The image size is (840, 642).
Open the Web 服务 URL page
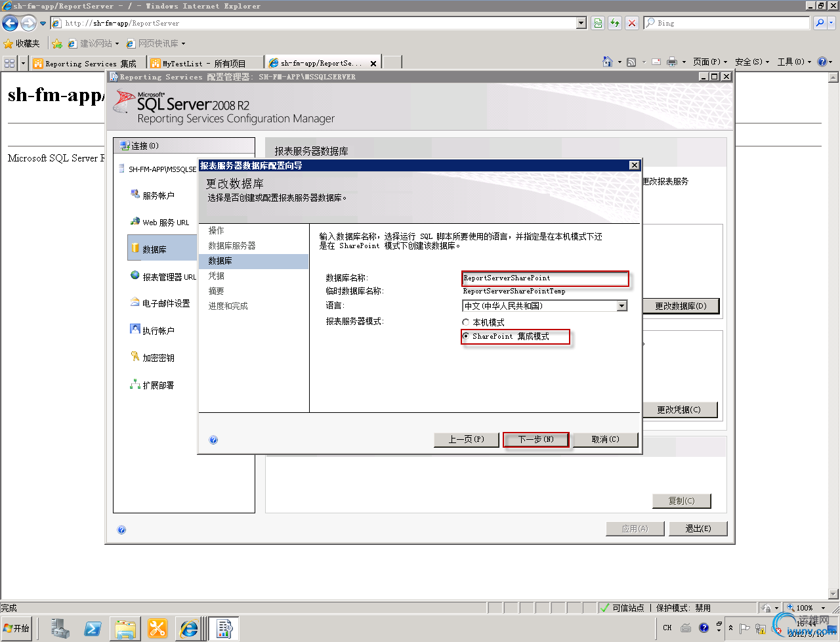coord(165,223)
